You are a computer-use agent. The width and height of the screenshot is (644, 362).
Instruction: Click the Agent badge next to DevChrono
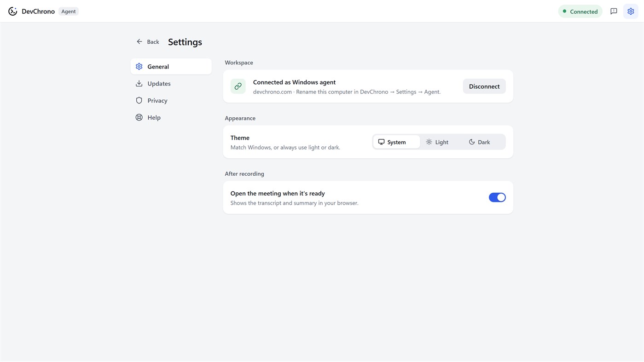coord(69,11)
